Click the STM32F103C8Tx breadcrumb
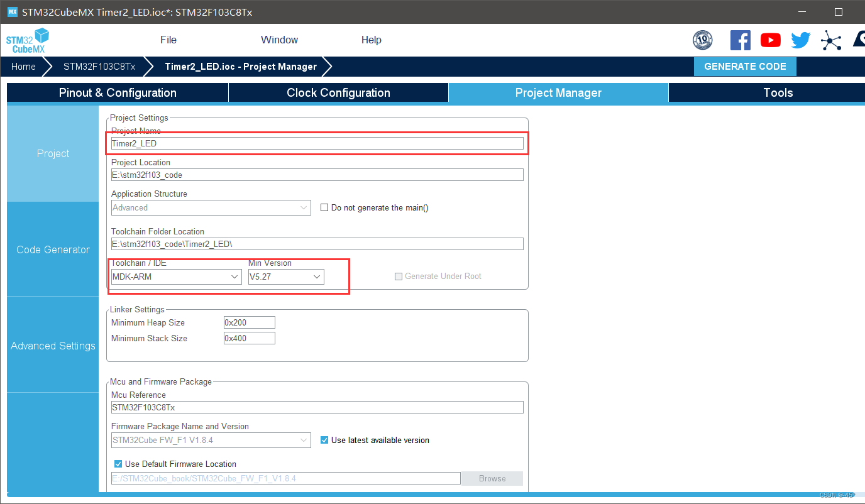865x504 pixels. 99,66
